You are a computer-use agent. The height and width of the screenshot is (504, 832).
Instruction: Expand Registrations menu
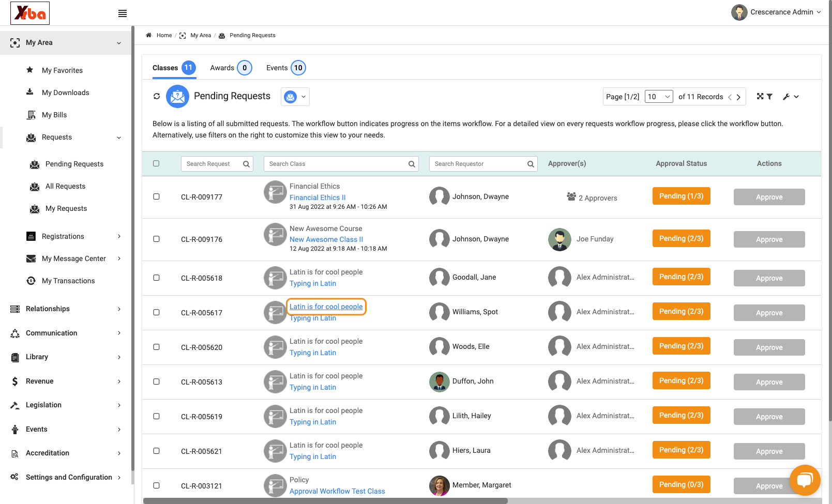[x=119, y=236]
